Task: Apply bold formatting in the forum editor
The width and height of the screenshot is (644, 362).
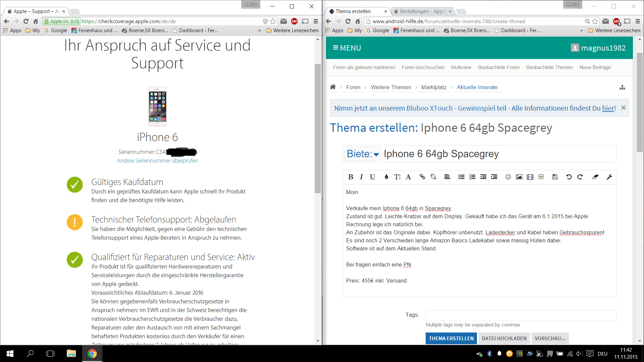Action: [351, 177]
